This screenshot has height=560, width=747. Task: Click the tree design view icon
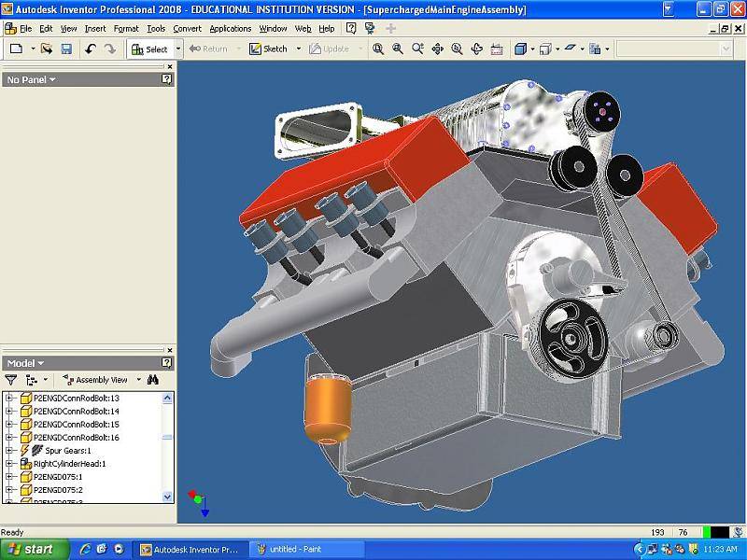tap(32, 380)
